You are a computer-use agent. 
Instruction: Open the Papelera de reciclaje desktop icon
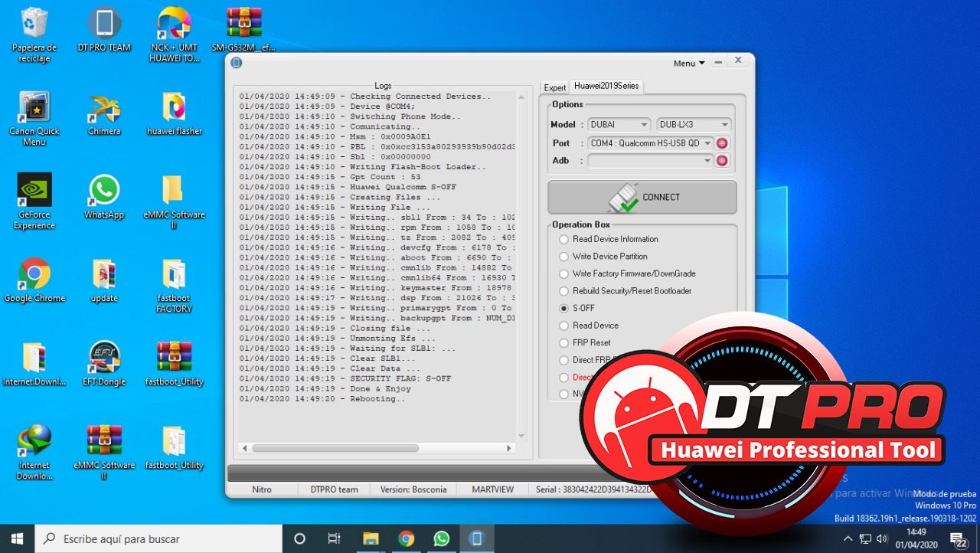[x=34, y=34]
